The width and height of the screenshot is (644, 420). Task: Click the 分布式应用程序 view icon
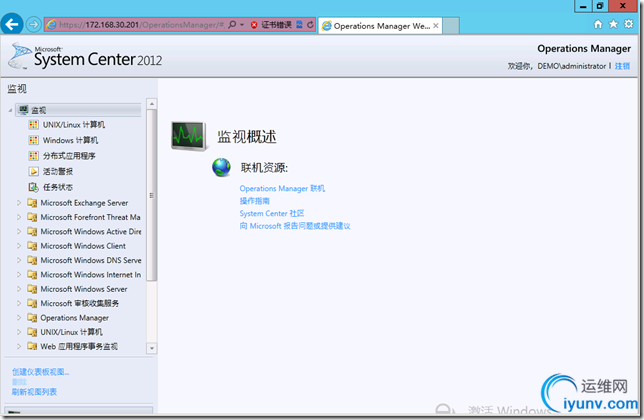point(34,156)
